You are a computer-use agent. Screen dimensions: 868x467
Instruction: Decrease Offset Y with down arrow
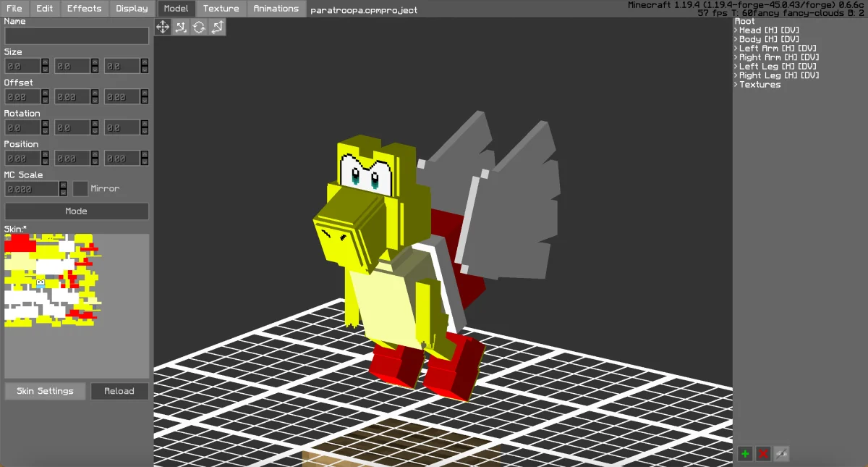[x=95, y=101]
